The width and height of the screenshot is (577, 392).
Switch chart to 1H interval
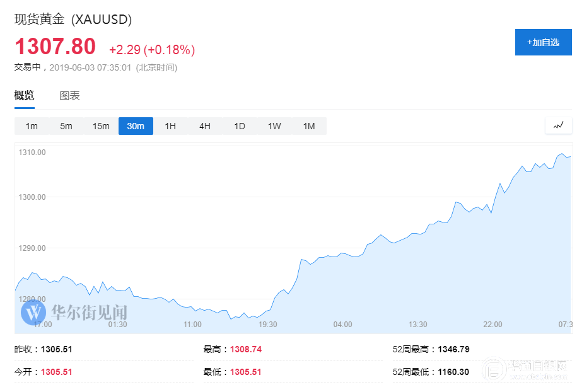coord(170,126)
